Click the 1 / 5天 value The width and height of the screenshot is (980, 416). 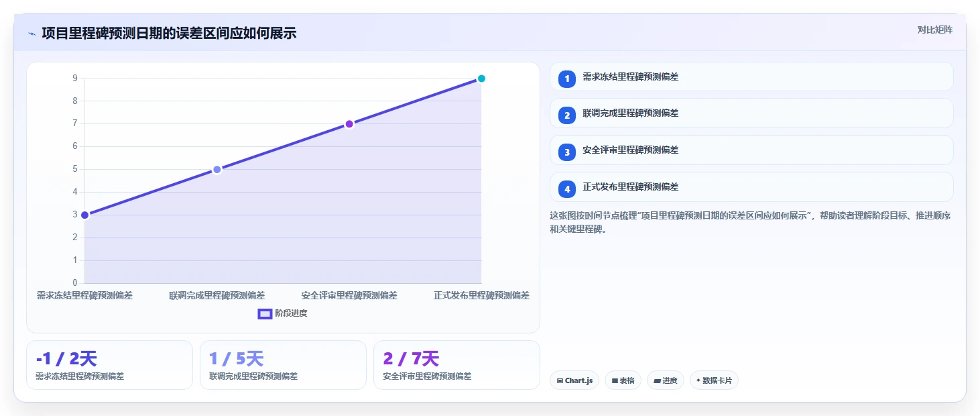[236, 359]
